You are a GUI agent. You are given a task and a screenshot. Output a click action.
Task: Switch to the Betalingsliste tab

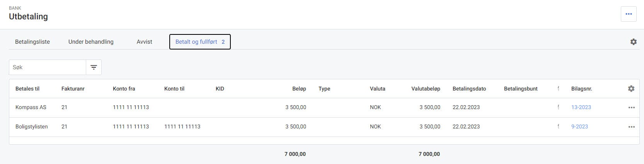point(32,42)
